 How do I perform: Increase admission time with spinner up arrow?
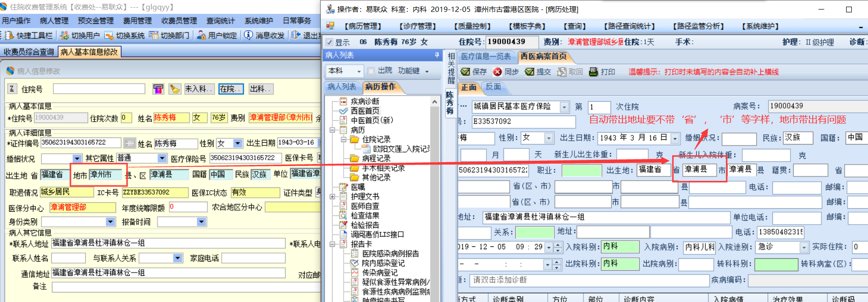[x=557, y=244]
